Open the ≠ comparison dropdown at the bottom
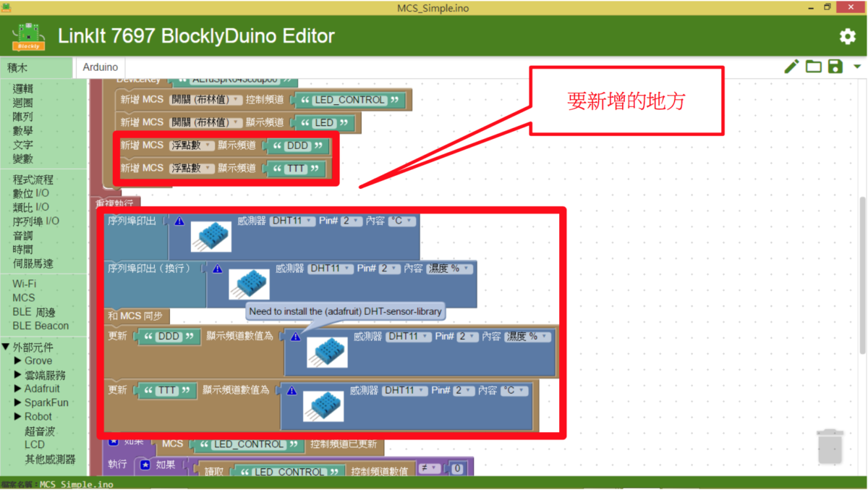The image size is (868, 490). [x=431, y=470]
